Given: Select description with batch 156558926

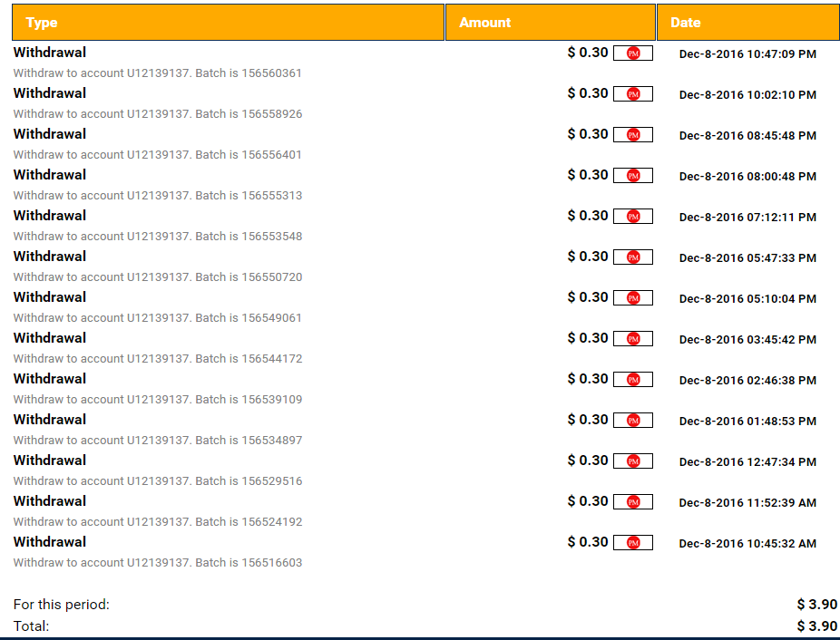Looking at the screenshot, I should point(158,113).
